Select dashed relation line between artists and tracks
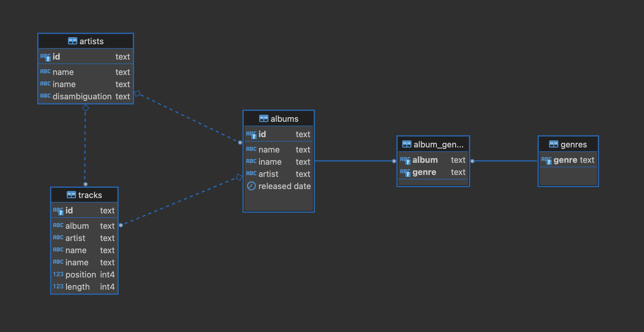 85,146
